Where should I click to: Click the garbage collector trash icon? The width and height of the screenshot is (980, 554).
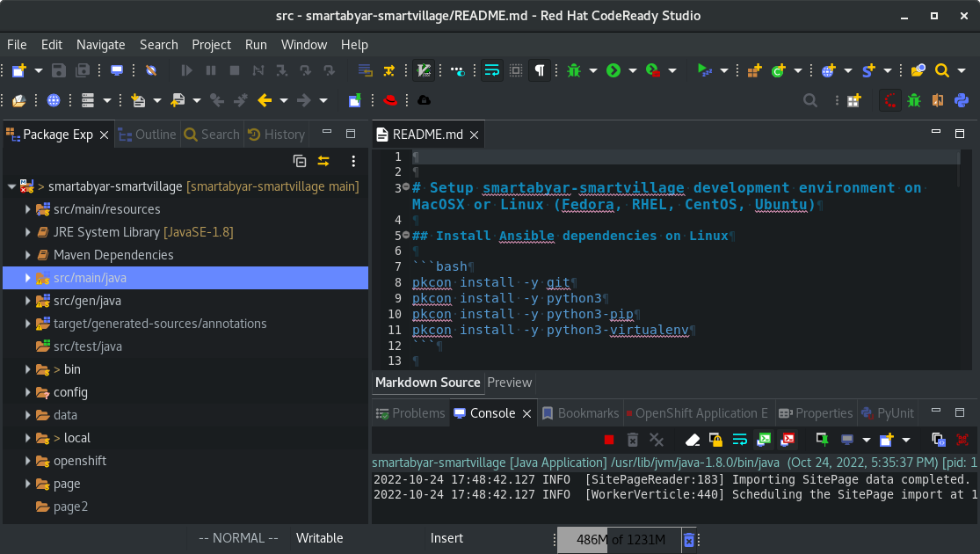pyautogui.click(x=689, y=540)
